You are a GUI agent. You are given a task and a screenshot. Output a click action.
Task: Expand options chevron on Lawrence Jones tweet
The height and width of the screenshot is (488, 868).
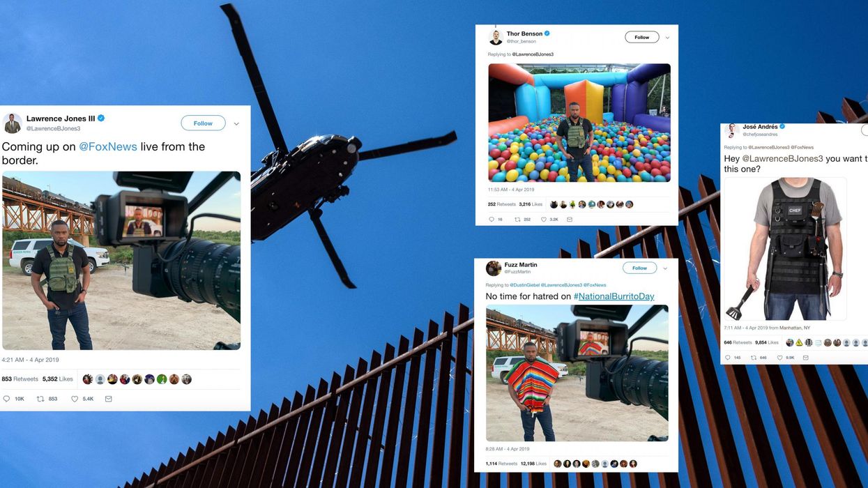point(236,123)
